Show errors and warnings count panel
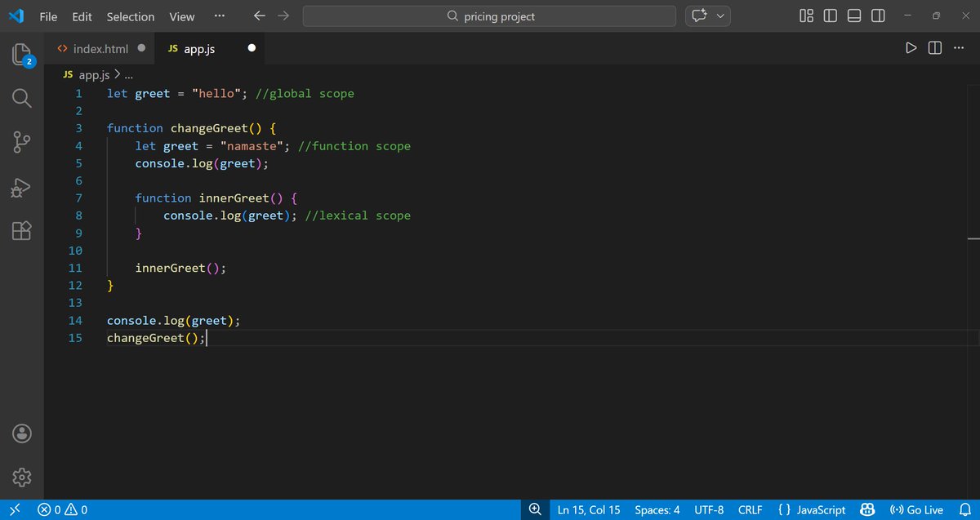The width and height of the screenshot is (980, 520). click(x=63, y=509)
